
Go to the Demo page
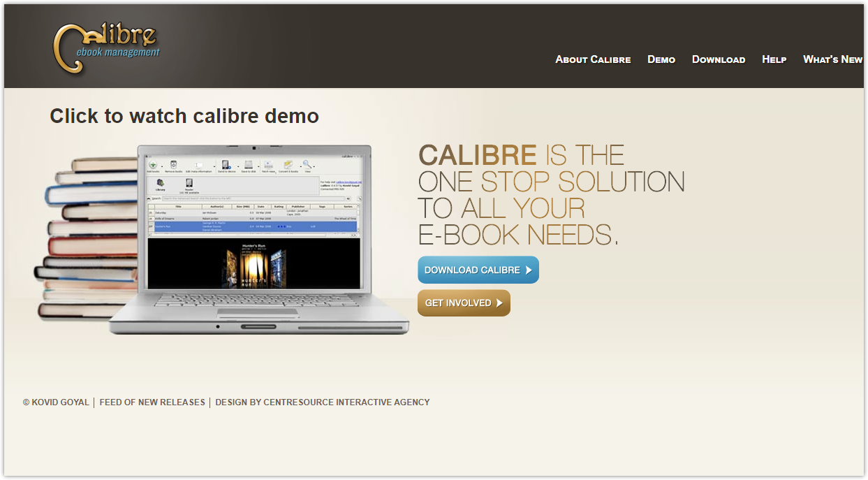[661, 59]
